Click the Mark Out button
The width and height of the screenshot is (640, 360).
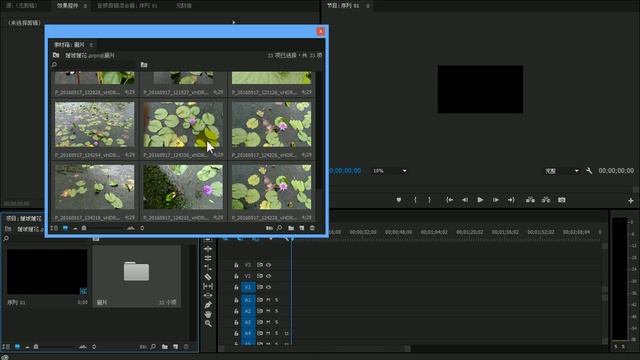tap(429, 200)
